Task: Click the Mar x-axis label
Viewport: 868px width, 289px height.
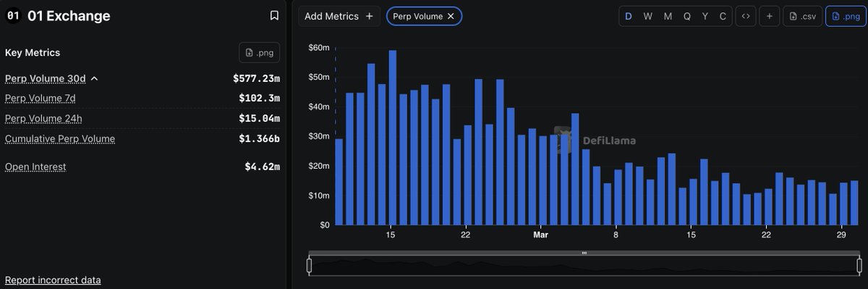Action: [x=540, y=235]
